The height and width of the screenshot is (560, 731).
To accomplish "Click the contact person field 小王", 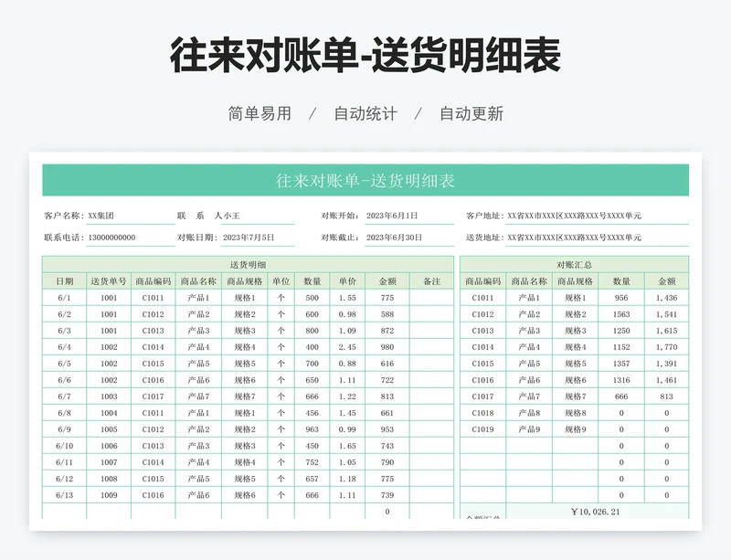I will (x=258, y=216).
